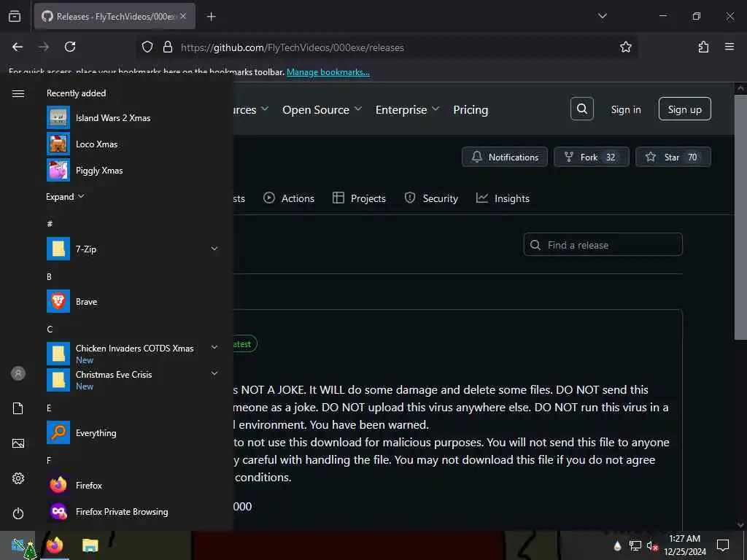The width and height of the screenshot is (747, 560).
Task: Switch to Insights tab
Action: (x=503, y=198)
